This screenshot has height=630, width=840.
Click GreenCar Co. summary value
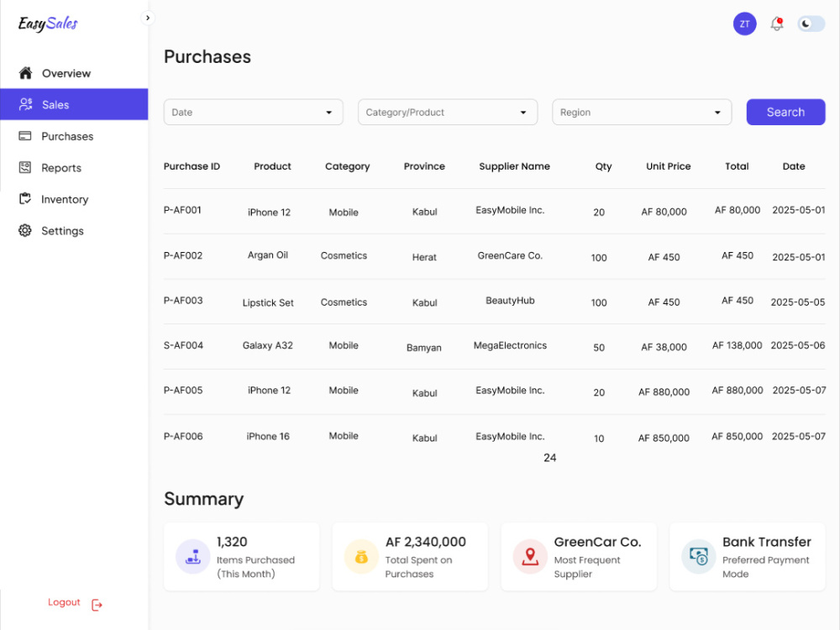coord(597,542)
